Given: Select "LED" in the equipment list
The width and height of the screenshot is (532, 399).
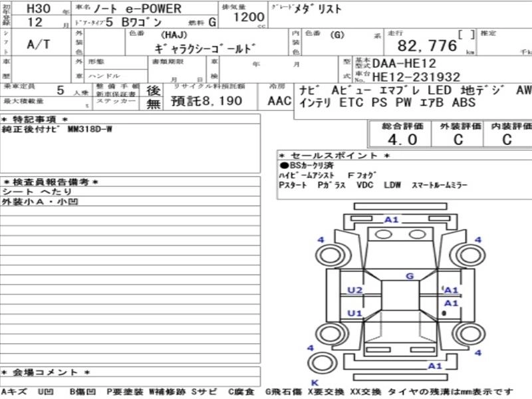Looking at the screenshot, I should click(440, 90).
